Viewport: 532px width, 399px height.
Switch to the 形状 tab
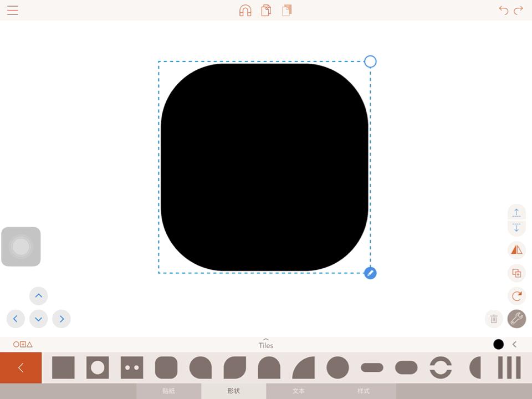(233, 391)
